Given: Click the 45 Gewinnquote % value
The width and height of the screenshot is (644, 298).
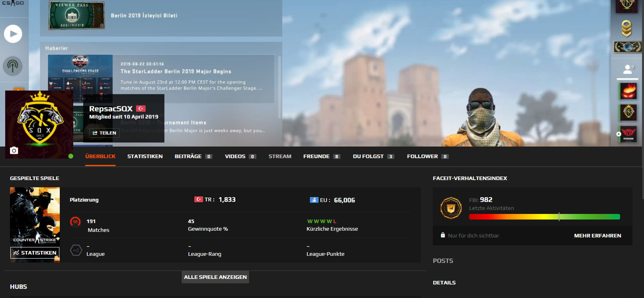Looking at the screenshot, I should point(191,221).
